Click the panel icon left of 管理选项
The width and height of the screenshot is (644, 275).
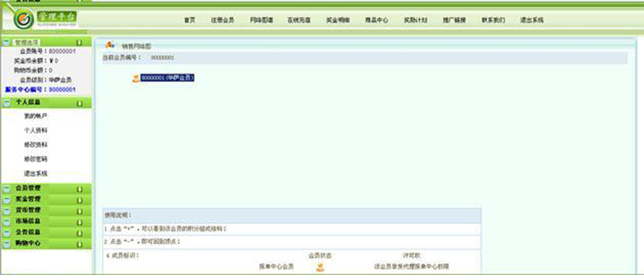[x=7, y=42]
